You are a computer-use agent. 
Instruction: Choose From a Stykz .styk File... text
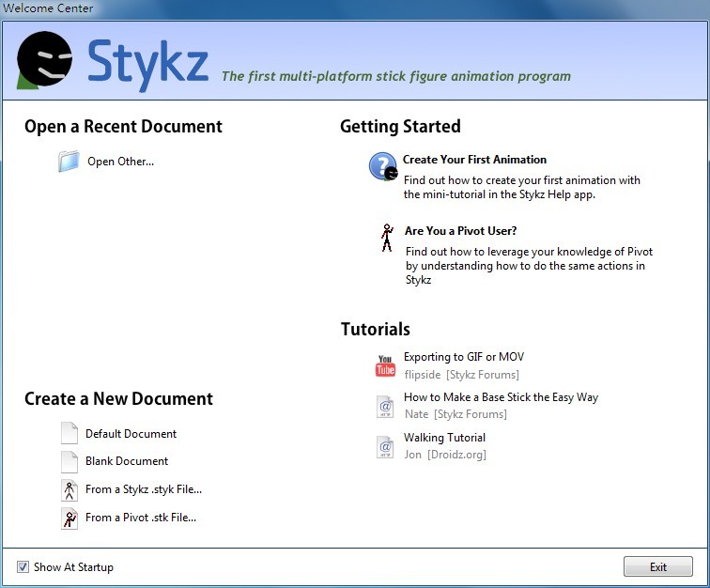click(x=144, y=489)
